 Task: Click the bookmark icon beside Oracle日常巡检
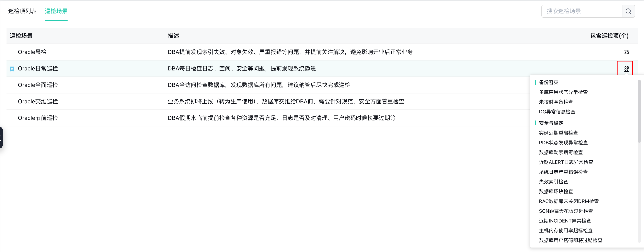pyautogui.click(x=12, y=69)
